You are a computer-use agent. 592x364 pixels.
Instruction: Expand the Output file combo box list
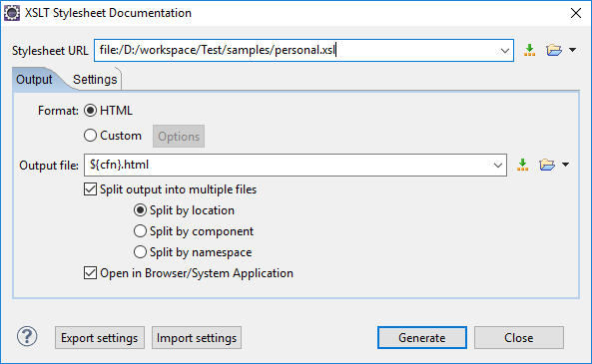click(497, 166)
